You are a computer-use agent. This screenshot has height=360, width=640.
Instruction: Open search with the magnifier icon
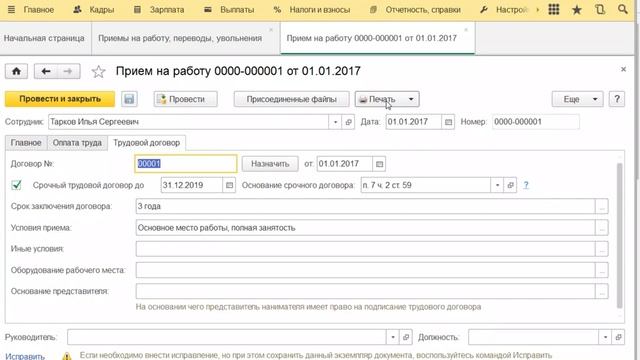[622, 9]
